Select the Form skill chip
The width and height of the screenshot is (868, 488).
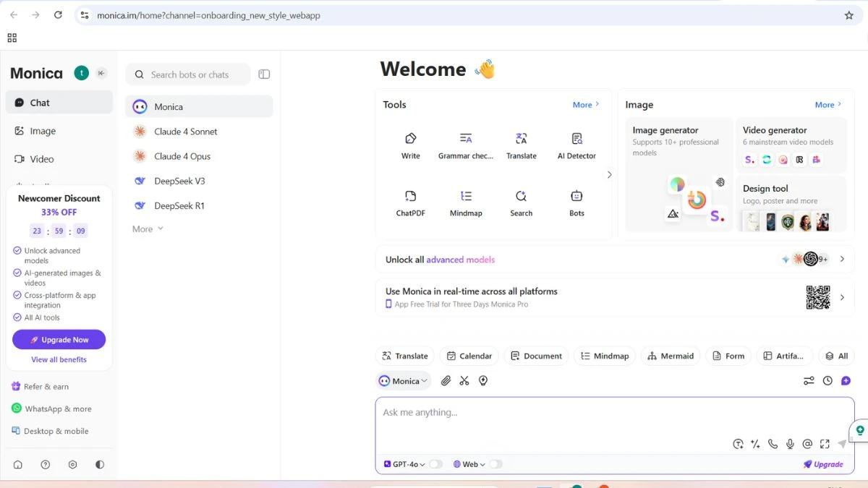pyautogui.click(x=728, y=356)
